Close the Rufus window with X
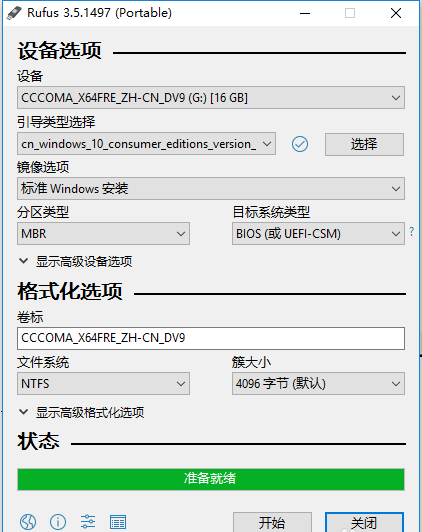422x532 pixels. [x=396, y=13]
